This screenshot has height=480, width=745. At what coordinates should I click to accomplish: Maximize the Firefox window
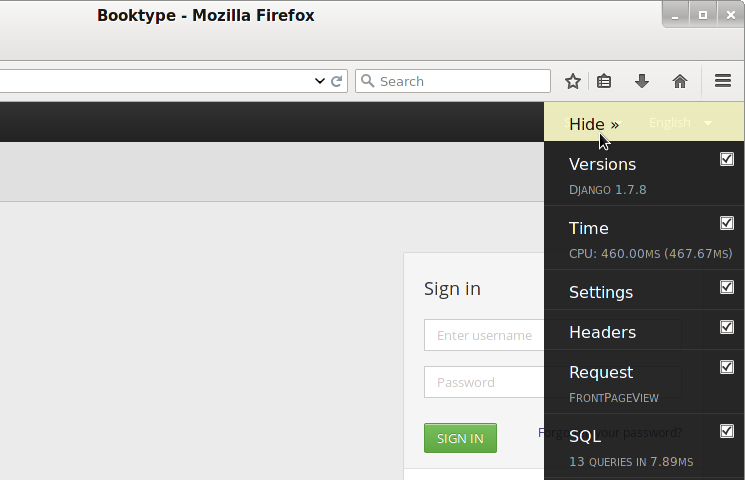[703, 15]
